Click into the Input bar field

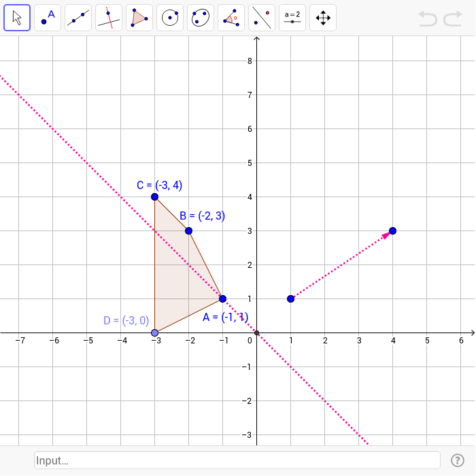click(x=237, y=460)
